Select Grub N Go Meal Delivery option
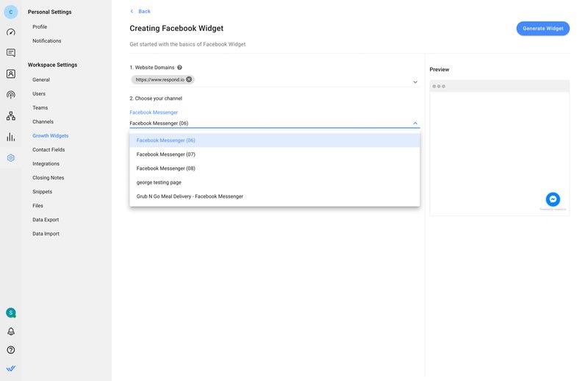Image resolution: width=588 pixels, height=381 pixels. tap(274, 196)
